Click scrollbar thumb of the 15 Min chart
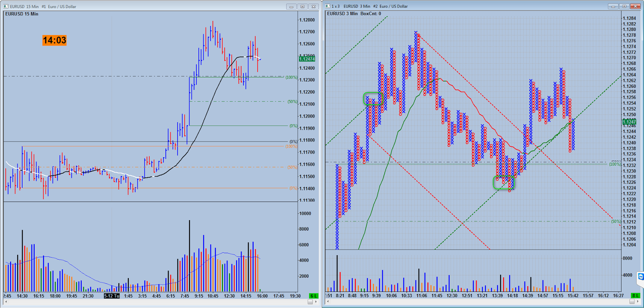644x308 pixels. pyautogui.click(x=310, y=302)
